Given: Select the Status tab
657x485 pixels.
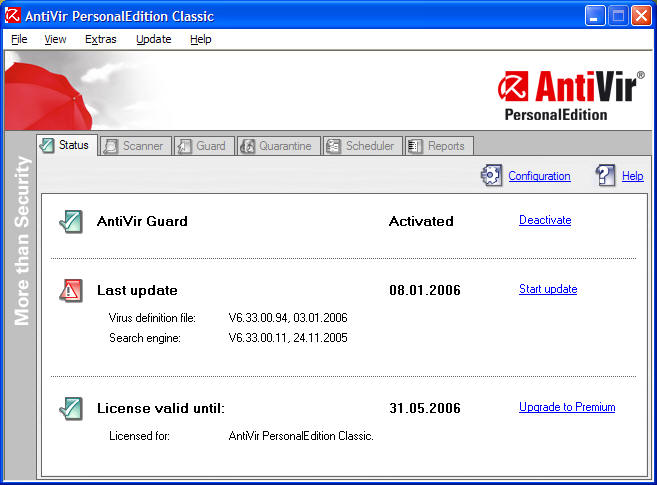Looking at the screenshot, I should (67, 145).
